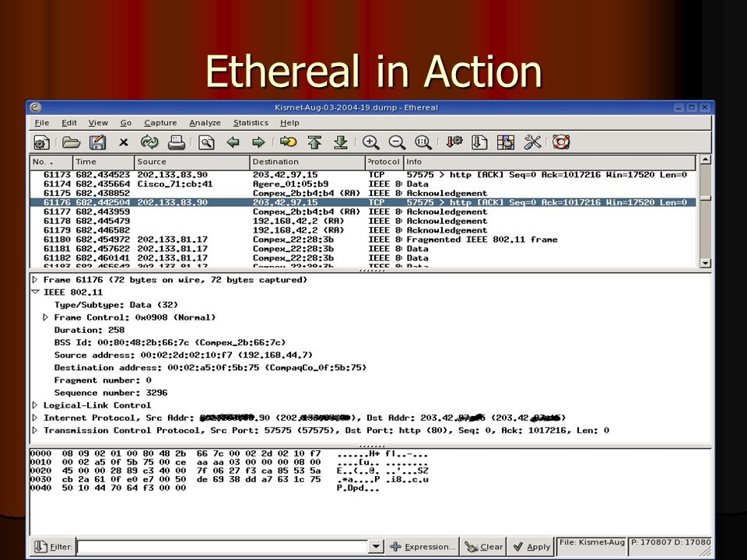Close the capture file with X icon
The height and width of the screenshot is (560, 747).
click(124, 142)
